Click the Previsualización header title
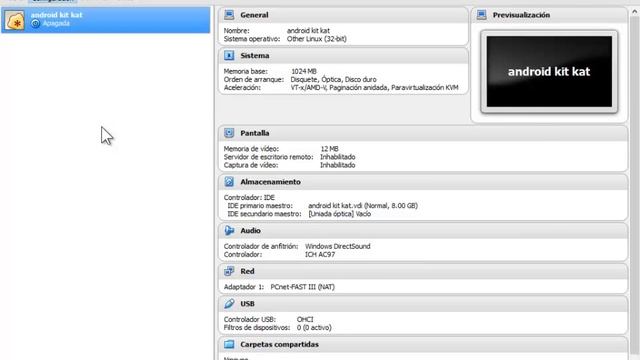This screenshot has height=360, width=640. click(x=521, y=15)
